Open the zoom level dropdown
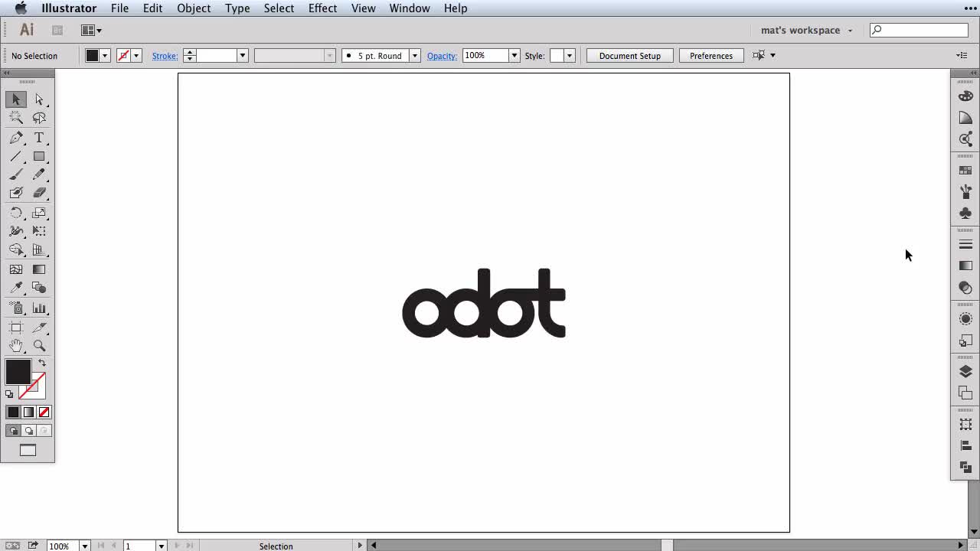This screenshot has height=551, width=980. pos(85,546)
